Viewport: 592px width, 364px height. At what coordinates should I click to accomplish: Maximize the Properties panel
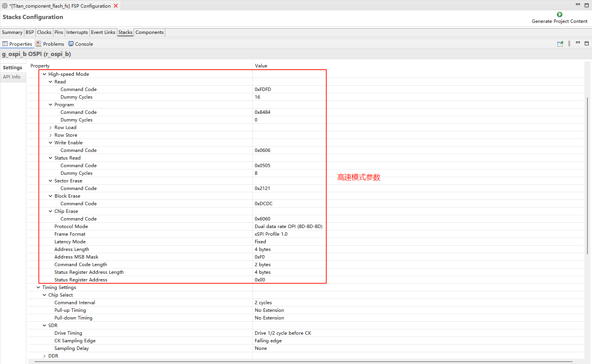tap(586, 43)
